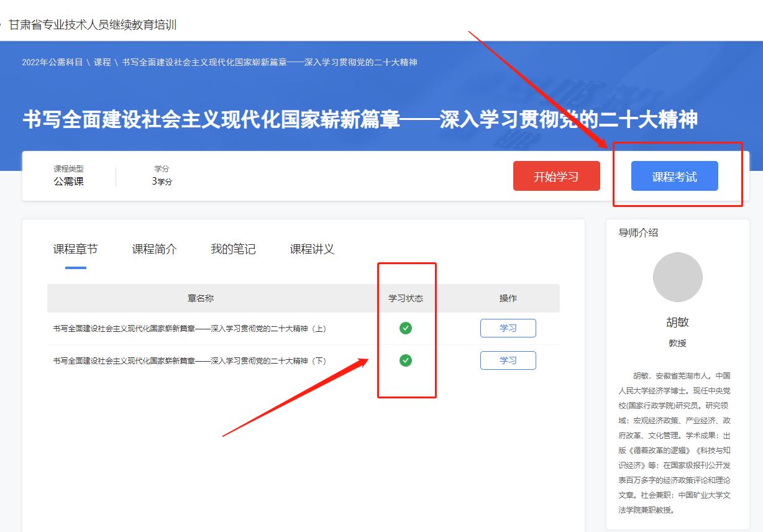View the 课程讲义 tab
Viewport: 763px width, 532px height.
tap(311, 249)
